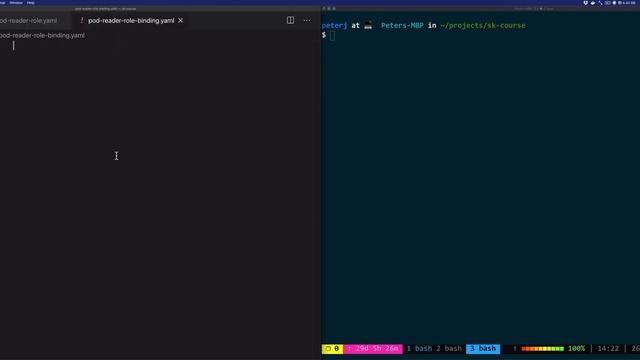Click the laptop icon in the terminal prompt
Viewport: 640px width, 360px height.
click(368, 25)
